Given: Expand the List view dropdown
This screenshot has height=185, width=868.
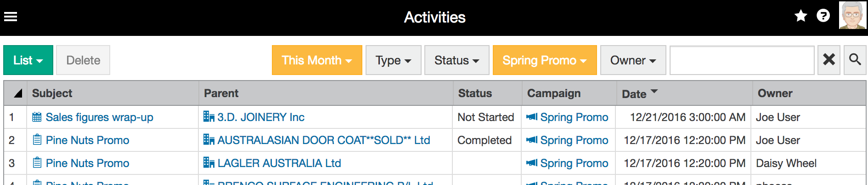Looking at the screenshot, I should point(28,60).
